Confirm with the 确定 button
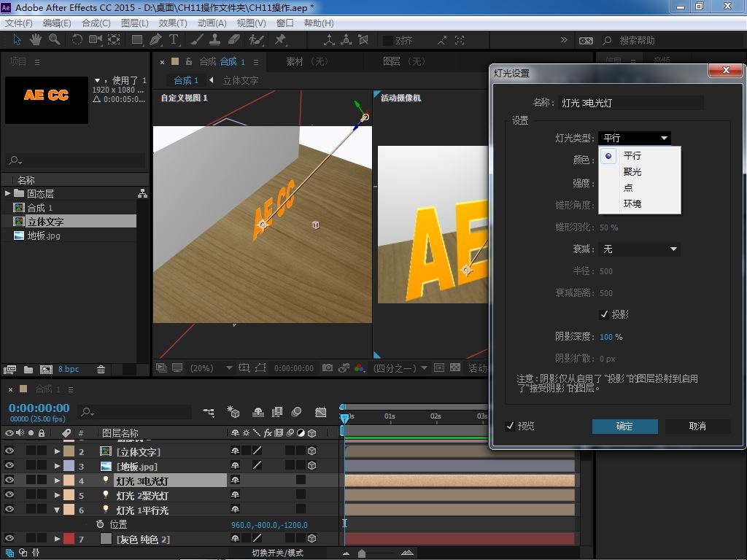The height and width of the screenshot is (560, 747). (624, 426)
